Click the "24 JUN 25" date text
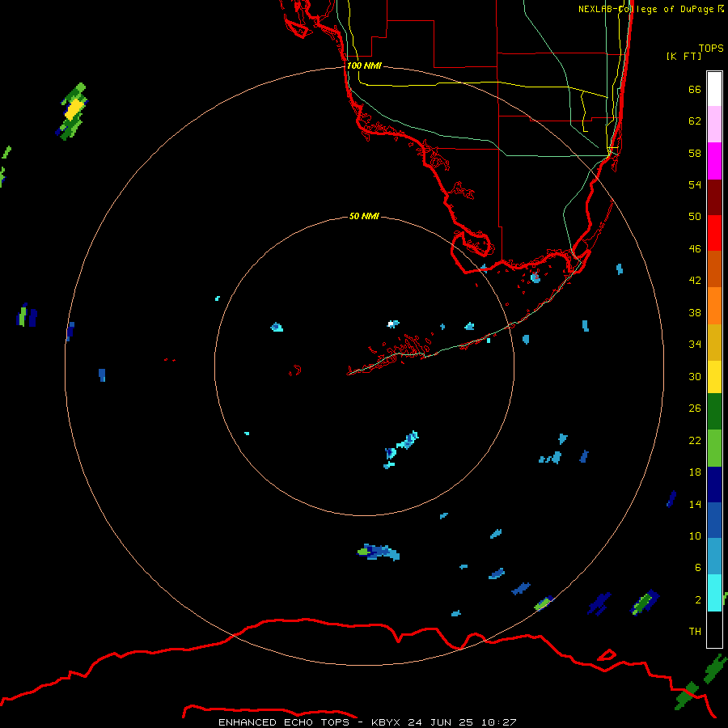 pyautogui.click(x=440, y=722)
